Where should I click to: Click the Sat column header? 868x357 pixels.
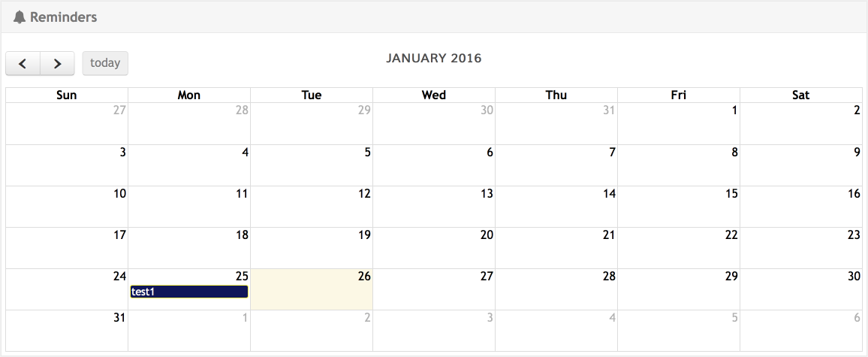[801, 95]
